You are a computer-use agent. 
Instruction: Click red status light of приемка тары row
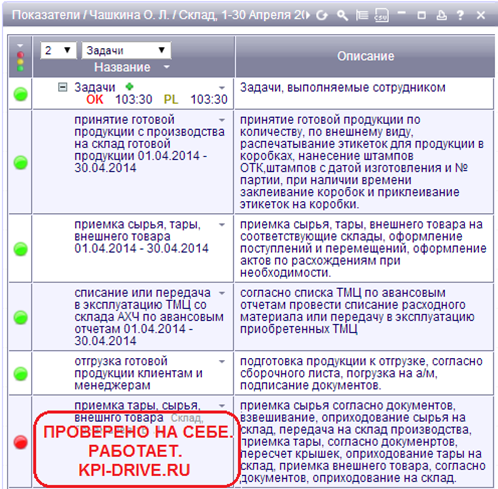point(20,442)
